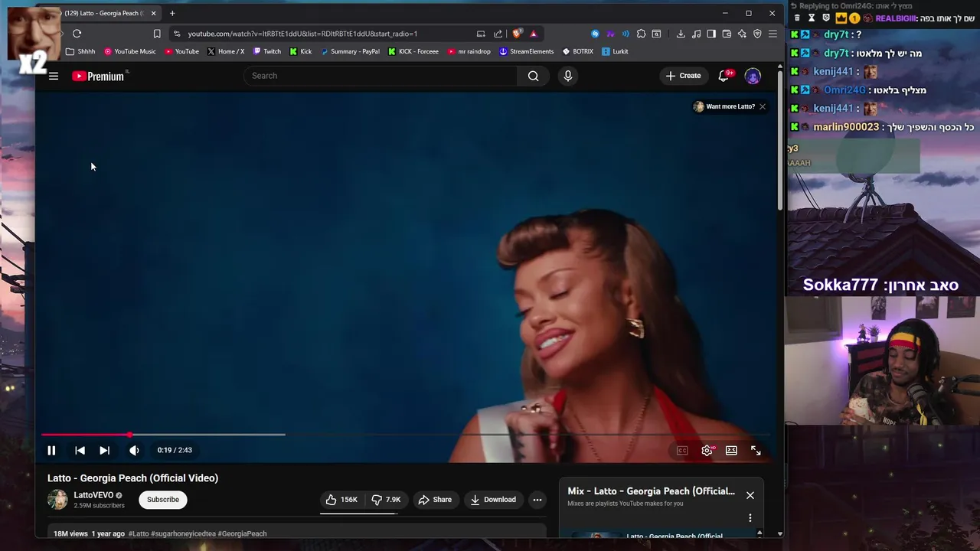The image size is (980, 551).
Task: Click the address bar share icon
Action: click(498, 34)
